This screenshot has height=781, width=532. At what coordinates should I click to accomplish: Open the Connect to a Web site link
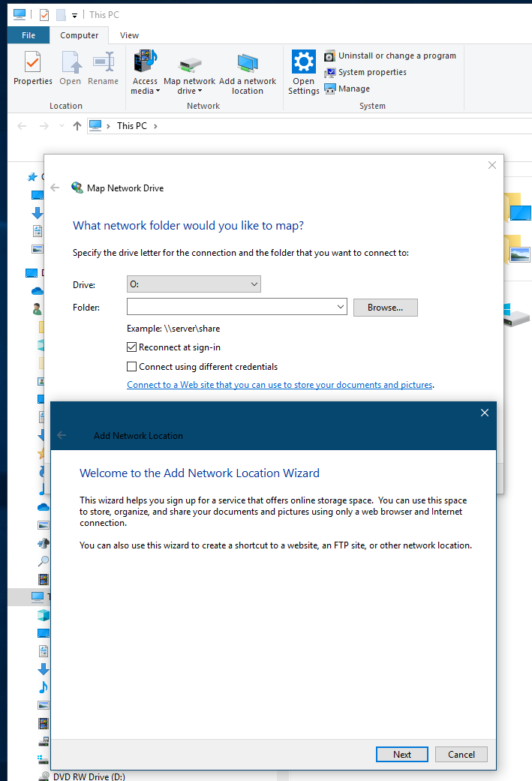279,385
